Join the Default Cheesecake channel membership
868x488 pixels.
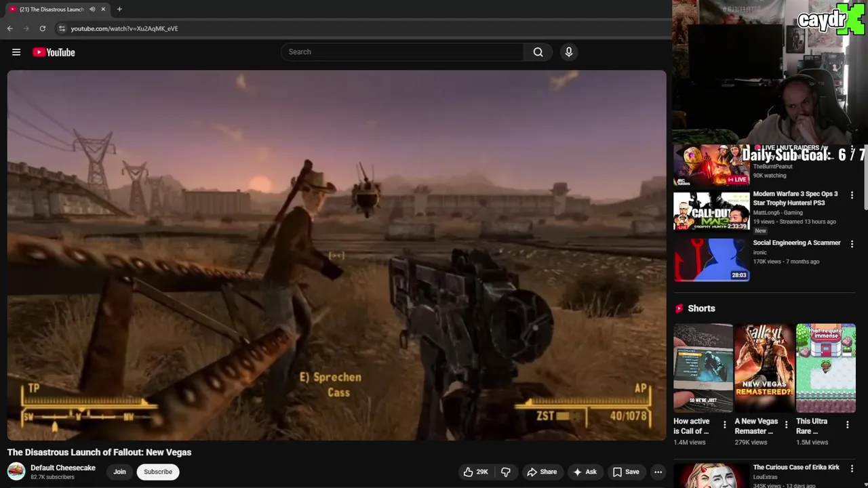point(119,472)
